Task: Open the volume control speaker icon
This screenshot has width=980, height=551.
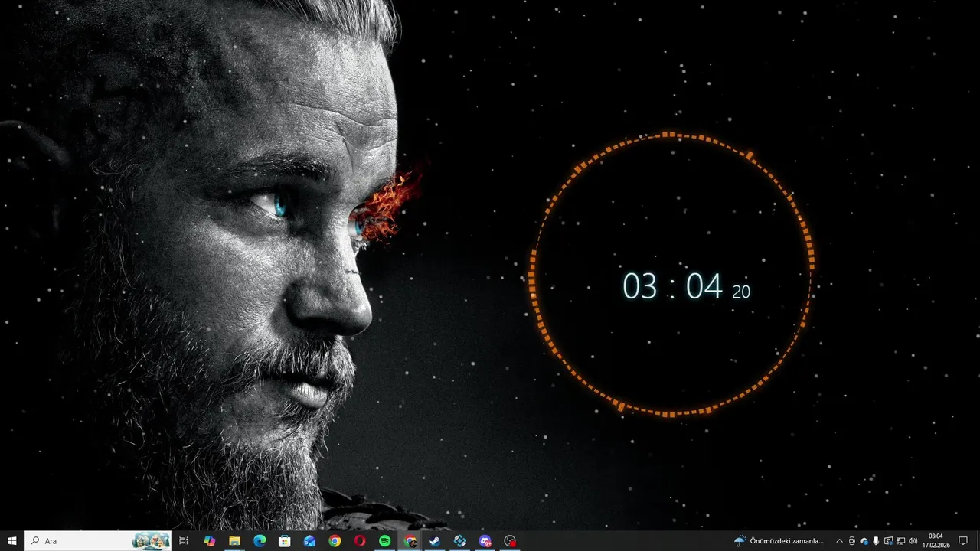Action: 913,541
